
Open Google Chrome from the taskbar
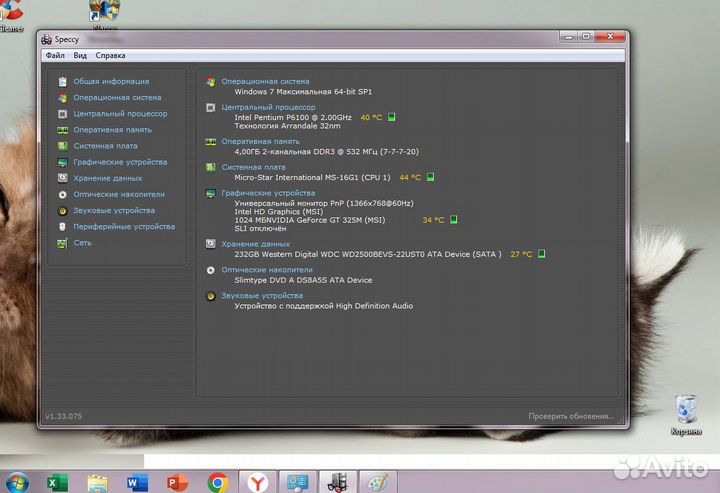coord(218,482)
